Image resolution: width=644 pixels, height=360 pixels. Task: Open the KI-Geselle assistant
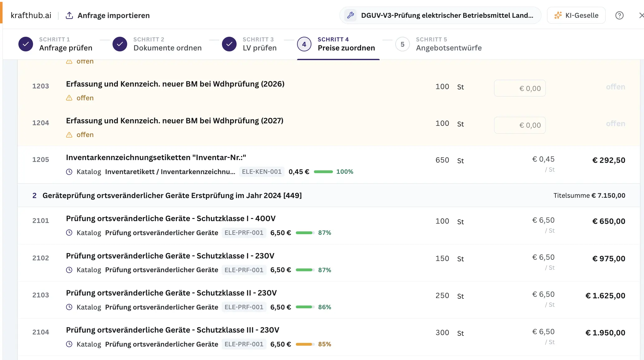pyautogui.click(x=576, y=15)
